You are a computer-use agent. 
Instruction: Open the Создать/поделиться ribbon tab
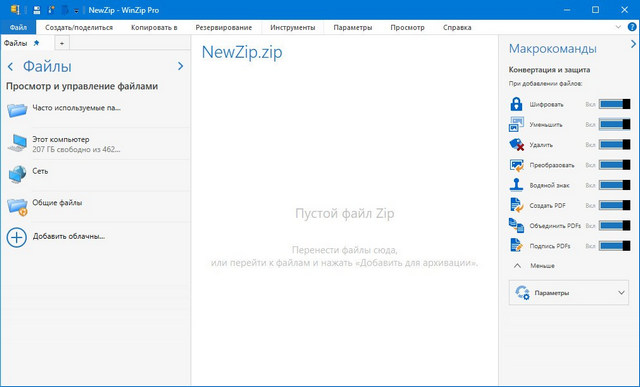tap(79, 27)
